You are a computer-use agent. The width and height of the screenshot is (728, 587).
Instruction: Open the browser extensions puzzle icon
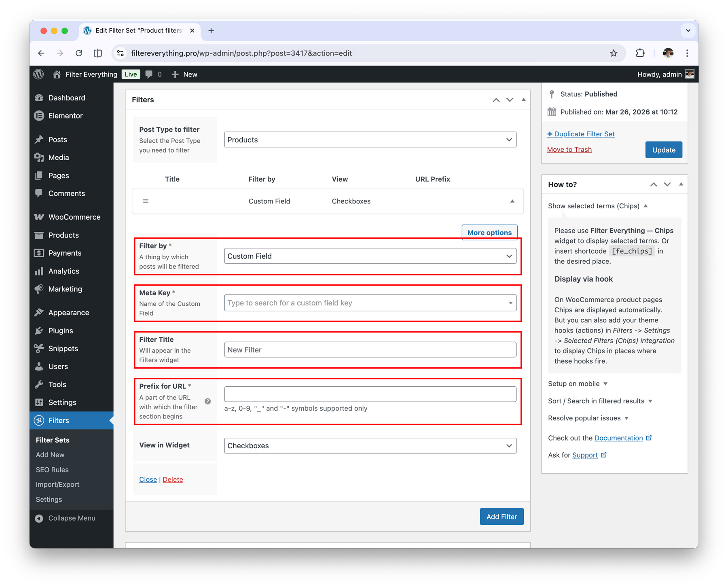point(640,53)
